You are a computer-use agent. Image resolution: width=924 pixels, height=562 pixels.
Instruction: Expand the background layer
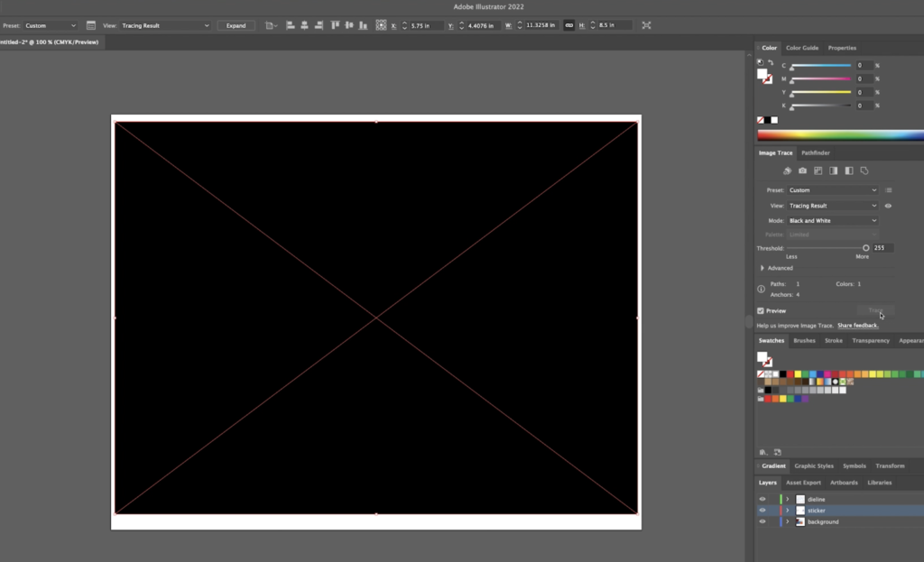pos(787,521)
